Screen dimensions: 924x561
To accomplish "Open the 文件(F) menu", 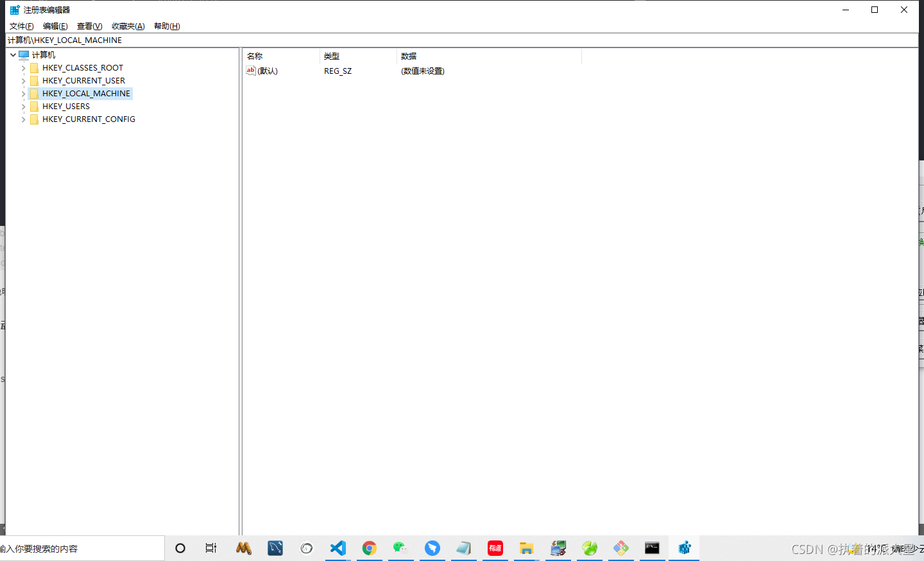I will coord(21,26).
